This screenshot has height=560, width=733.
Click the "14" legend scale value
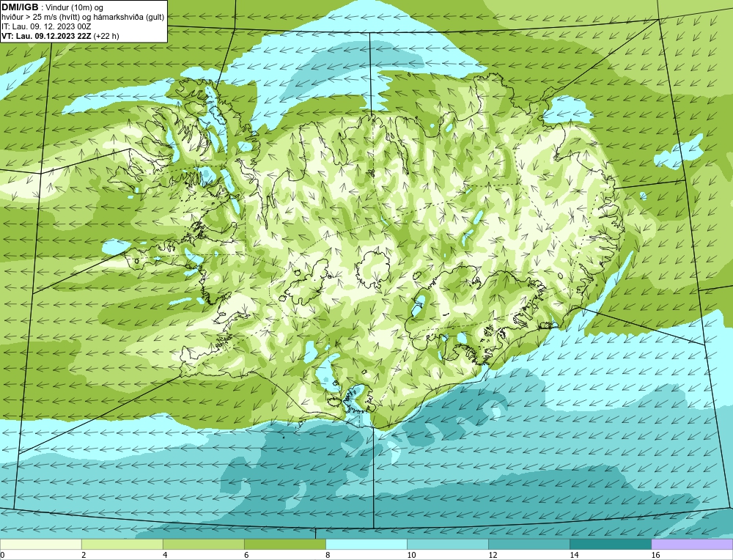(574, 555)
